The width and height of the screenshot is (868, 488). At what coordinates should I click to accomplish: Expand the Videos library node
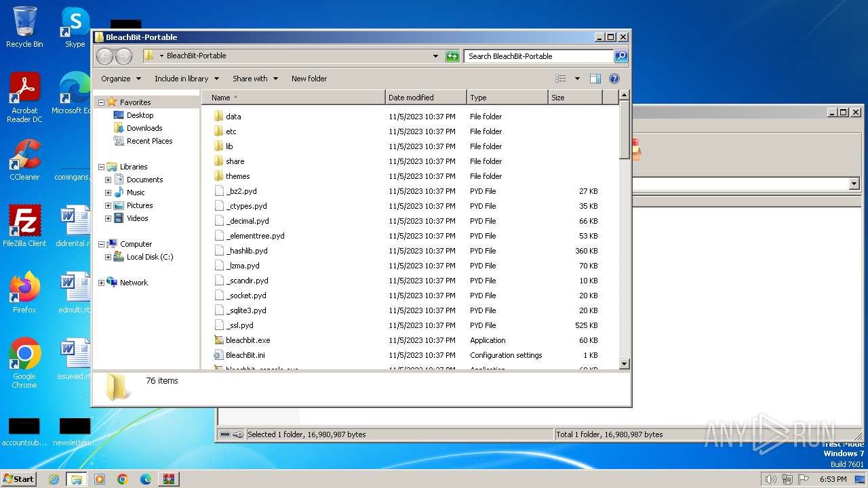coord(108,218)
